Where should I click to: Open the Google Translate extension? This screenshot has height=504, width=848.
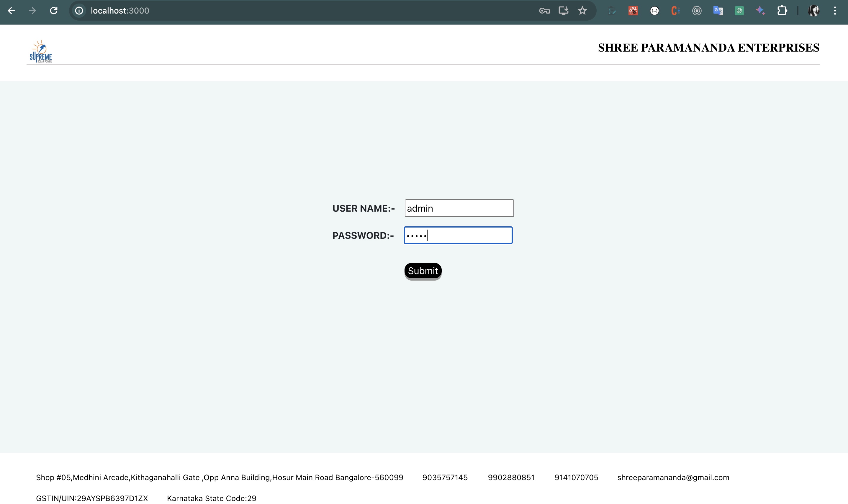[718, 11]
